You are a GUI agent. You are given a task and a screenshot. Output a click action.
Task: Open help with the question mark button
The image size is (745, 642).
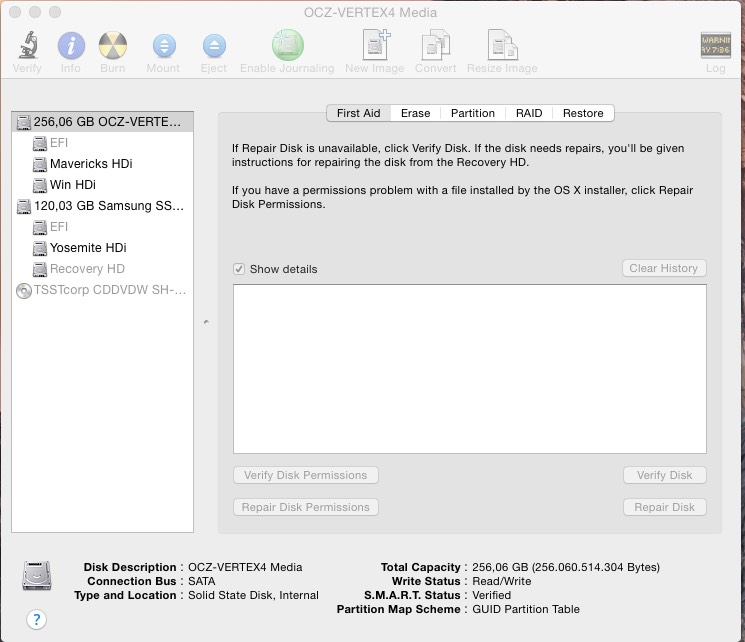(x=37, y=619)
